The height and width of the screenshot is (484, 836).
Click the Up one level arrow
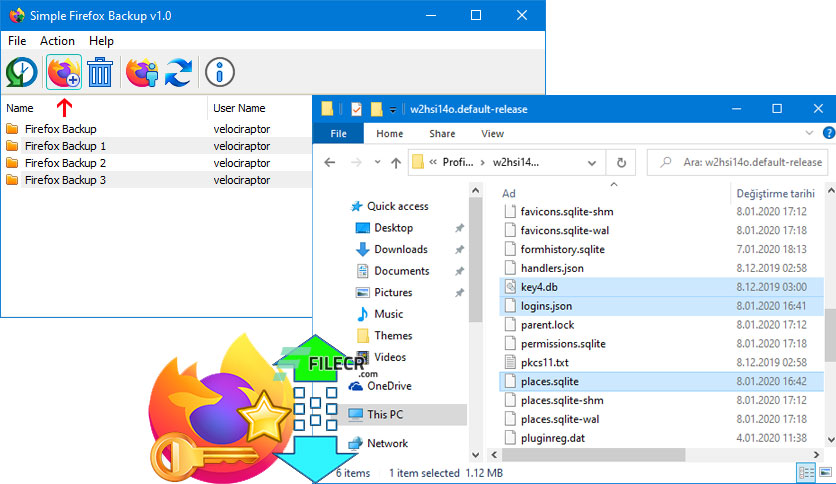(x=396, y=163)
